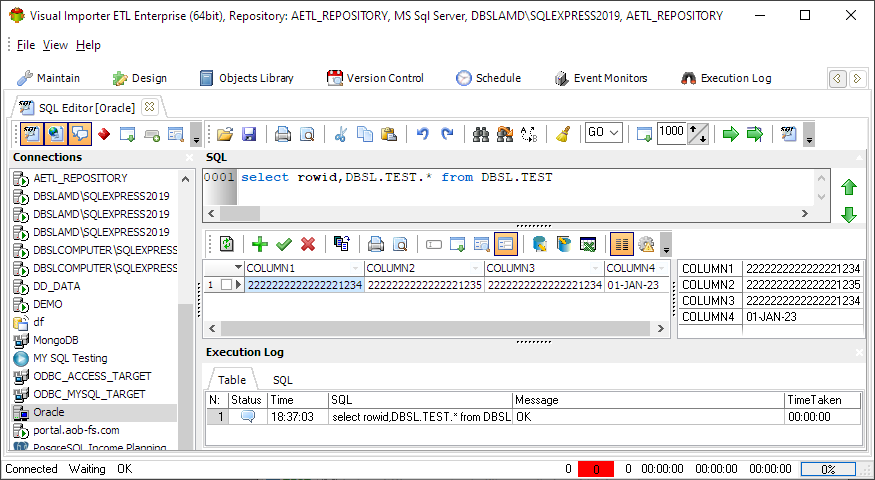
Task: Click the red diamond icon
Action: pyautogui.click(x=104, y=134)
